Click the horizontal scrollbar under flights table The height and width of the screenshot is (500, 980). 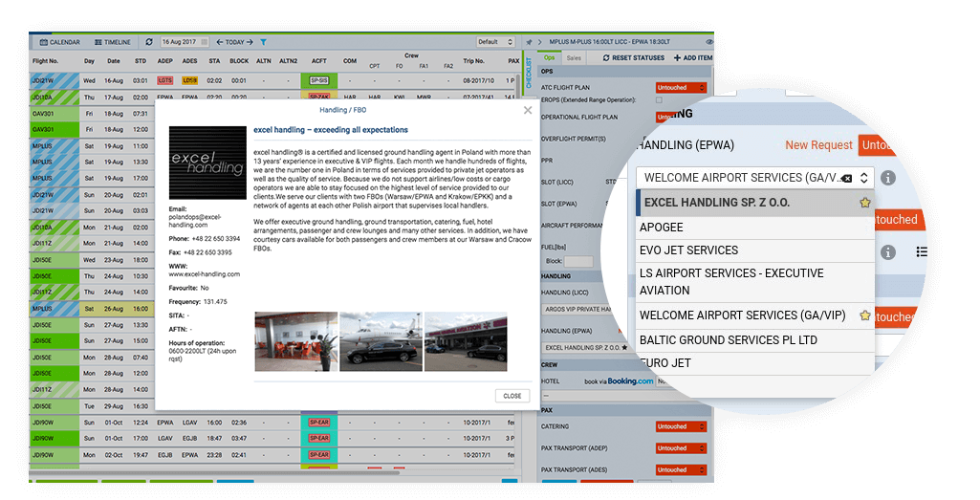[x=216, y=472]
